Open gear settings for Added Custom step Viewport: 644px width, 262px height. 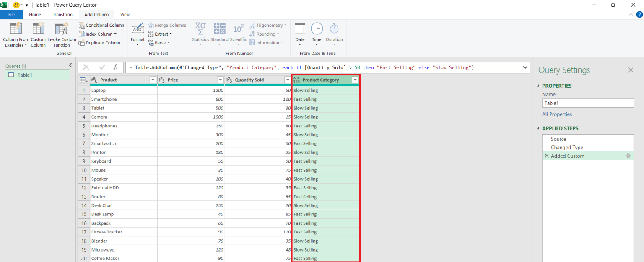pos(628,156)
